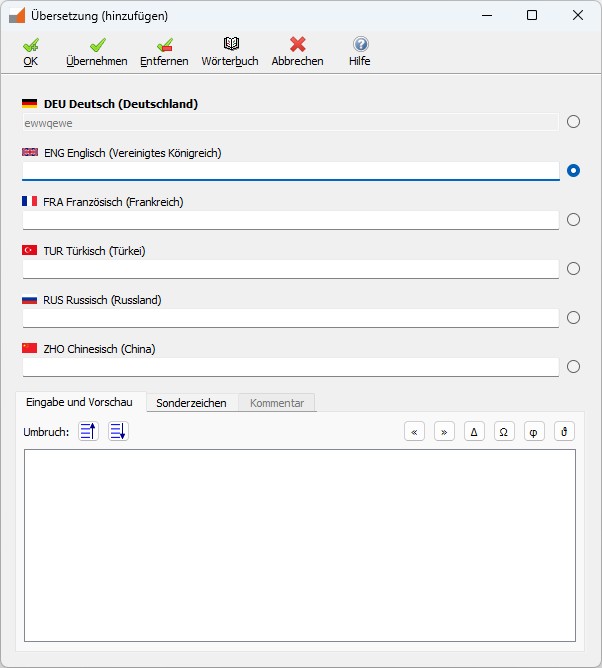Insert the left guillemet « character
Image resolution: width=602 pixels, height=668 pixels.
[x=415, y=432]
